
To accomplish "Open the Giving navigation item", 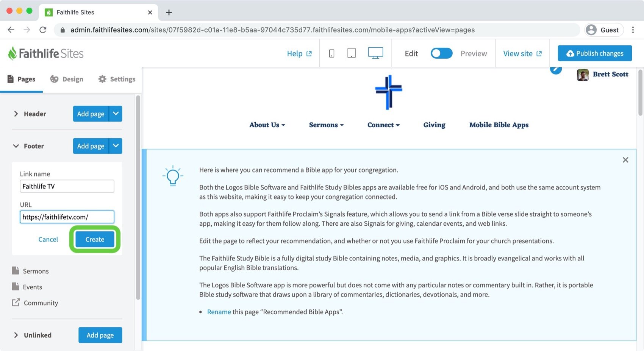I will 434,125.
